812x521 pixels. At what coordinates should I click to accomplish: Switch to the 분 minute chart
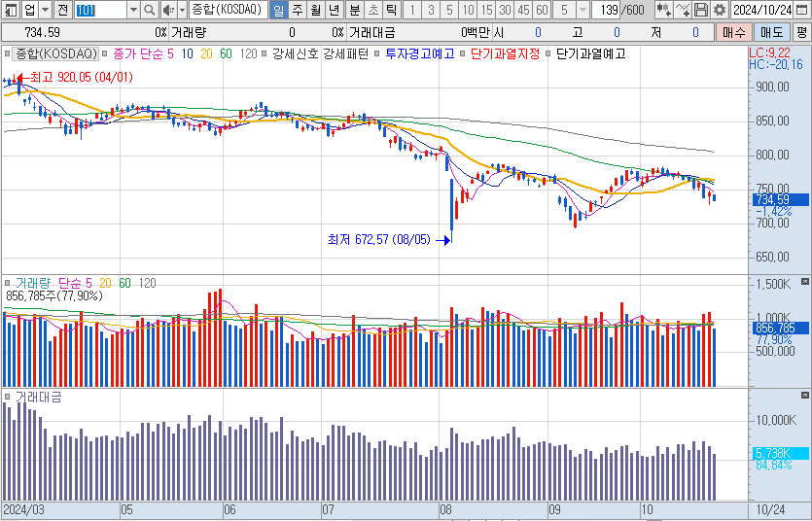coord(355,10)
